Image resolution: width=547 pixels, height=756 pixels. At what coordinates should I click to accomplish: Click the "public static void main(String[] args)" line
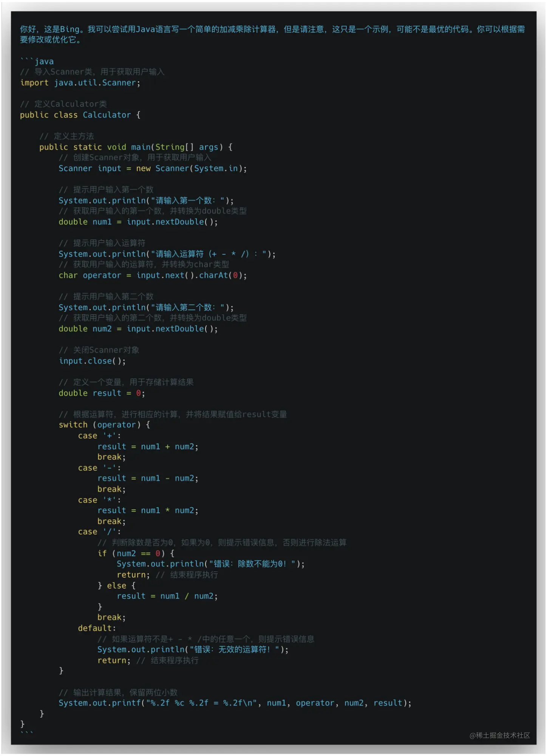point(136,147)
